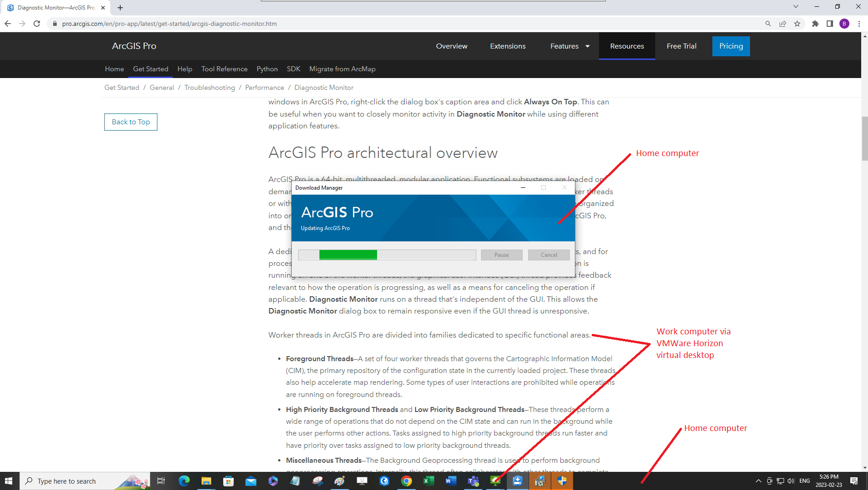The width and height of the screenshot is (868, 490).
Task: Bookmark this page with the star icon
Action: (x=797, y=24)
